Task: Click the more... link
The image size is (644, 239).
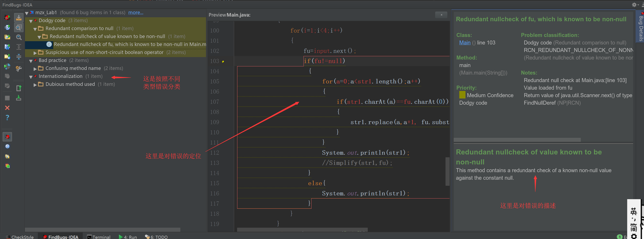Action: [135, 12]
